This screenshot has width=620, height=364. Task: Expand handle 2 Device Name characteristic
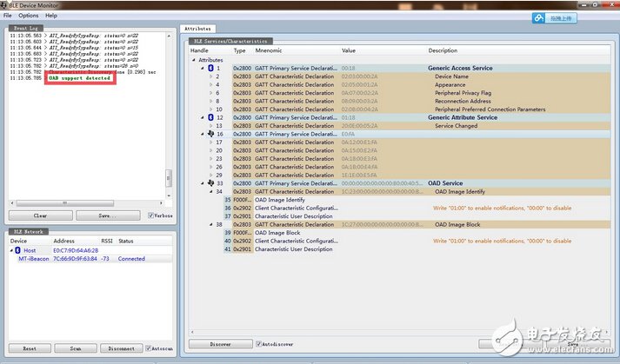210,76
